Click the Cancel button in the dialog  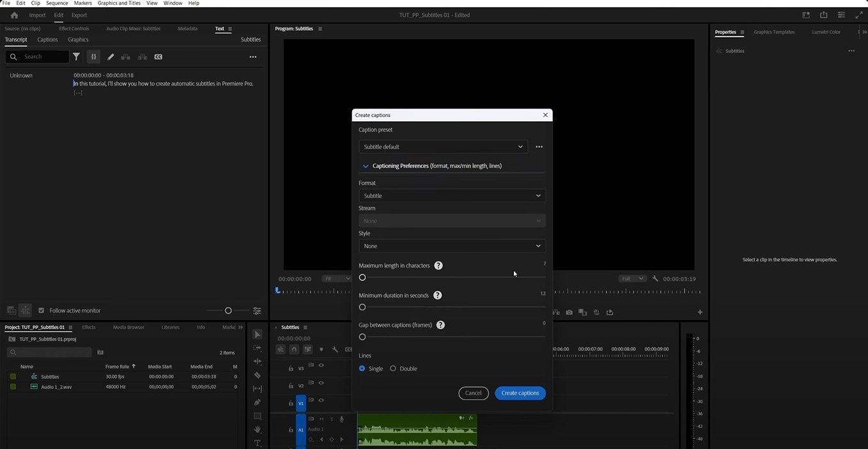click(473, 393)
